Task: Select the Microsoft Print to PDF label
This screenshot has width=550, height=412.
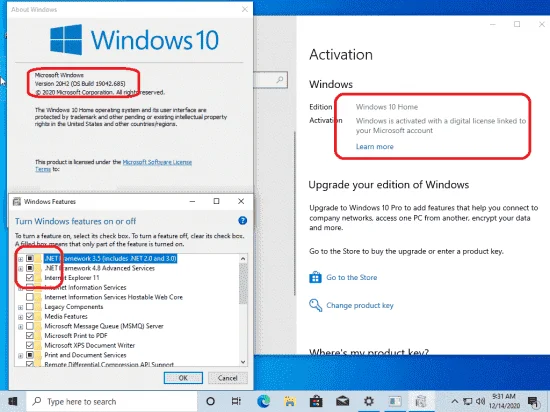Action: [x=76, y=336]
